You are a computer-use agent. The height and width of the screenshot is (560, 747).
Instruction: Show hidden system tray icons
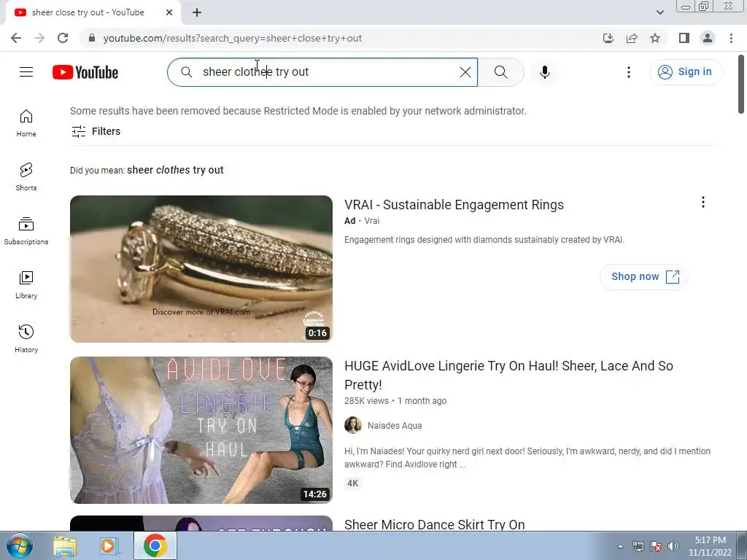pyautogui.click(x=620, y=546)
